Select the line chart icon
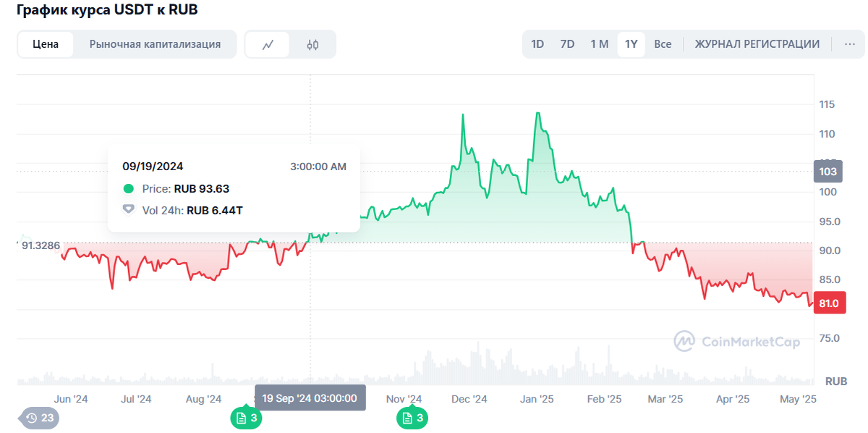 coord(268,43)
